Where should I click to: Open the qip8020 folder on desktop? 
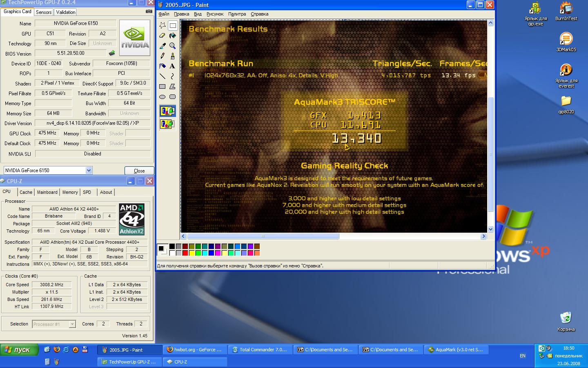pyautogui.click(x=566, y=104)
